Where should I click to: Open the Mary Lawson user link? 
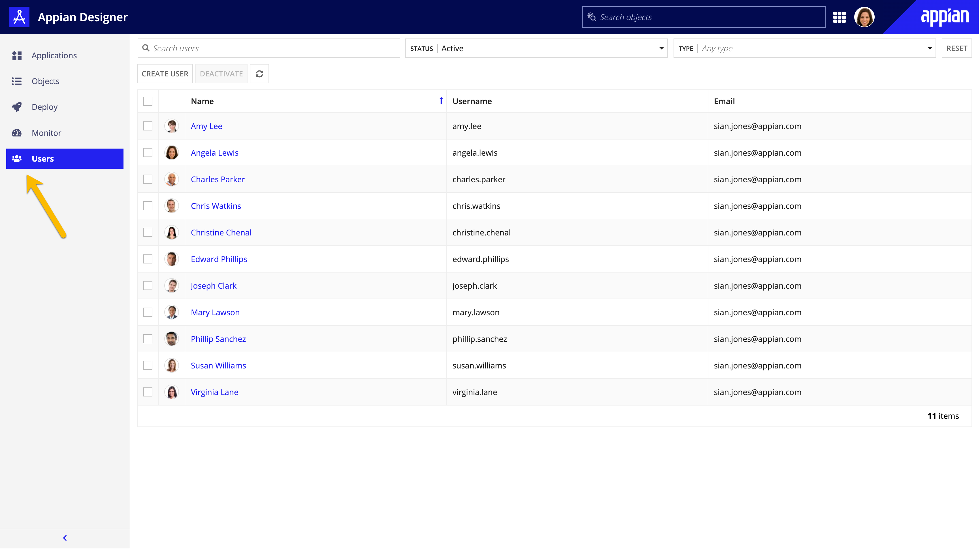coord(215,312)
